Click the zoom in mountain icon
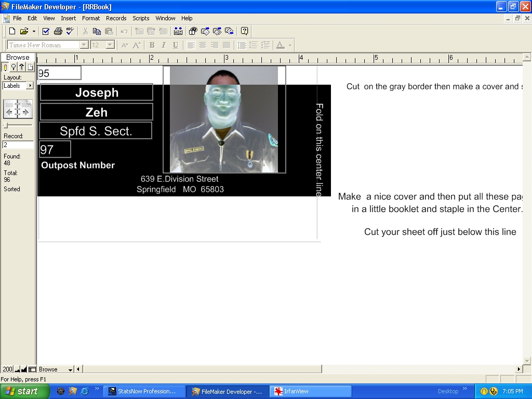This screenshot has width=532, height=399. coord(24,369)
